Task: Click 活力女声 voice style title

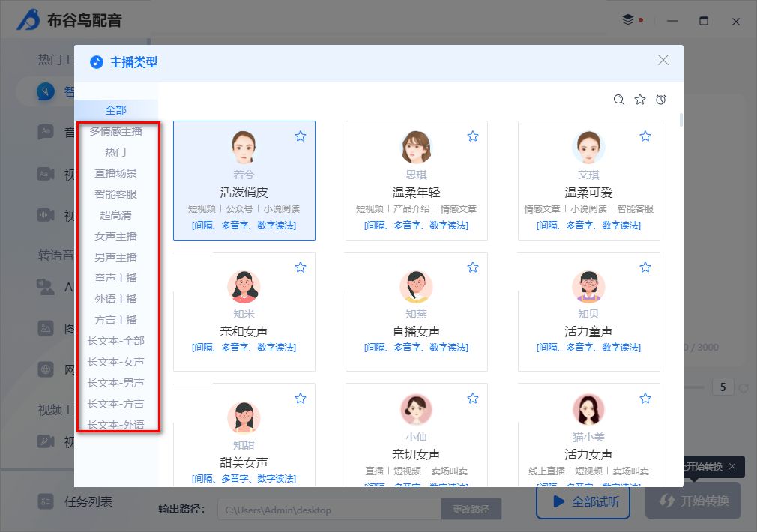Action: click(x=588, y=454)
